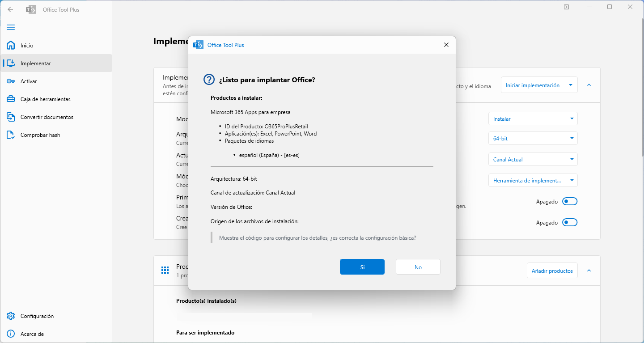Screen dimensions: 644x343
Task: Open the Instalar mode dropdown
Action: click(x=533, y=119)
